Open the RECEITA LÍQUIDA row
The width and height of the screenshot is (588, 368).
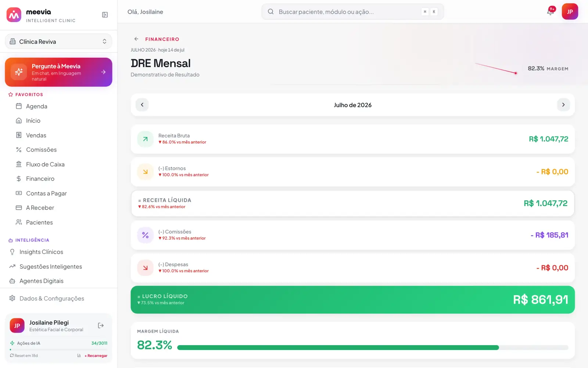coord(352,204)
